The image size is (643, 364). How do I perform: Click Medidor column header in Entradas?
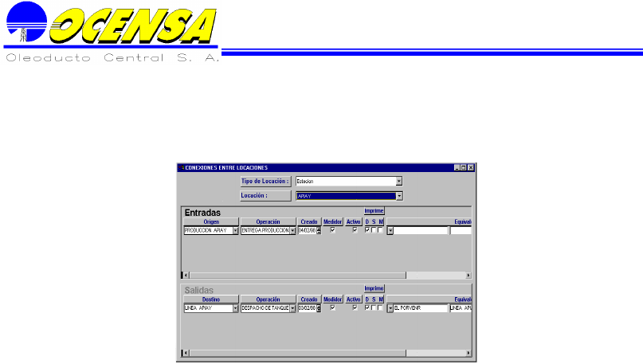(x=332, y=221)
